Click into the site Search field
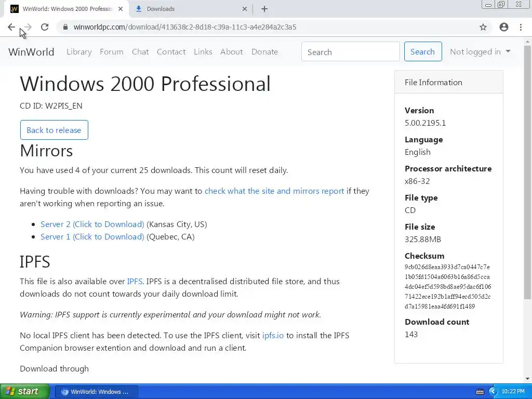This screenshot has height=399, width=532. point(351,51)
